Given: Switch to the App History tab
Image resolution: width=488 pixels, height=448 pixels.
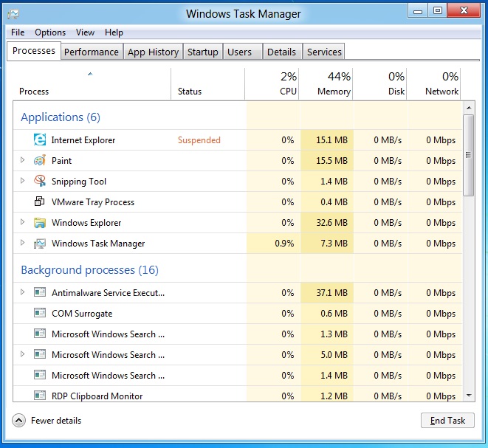Looking at the screenshot, I should coord(153,52).
